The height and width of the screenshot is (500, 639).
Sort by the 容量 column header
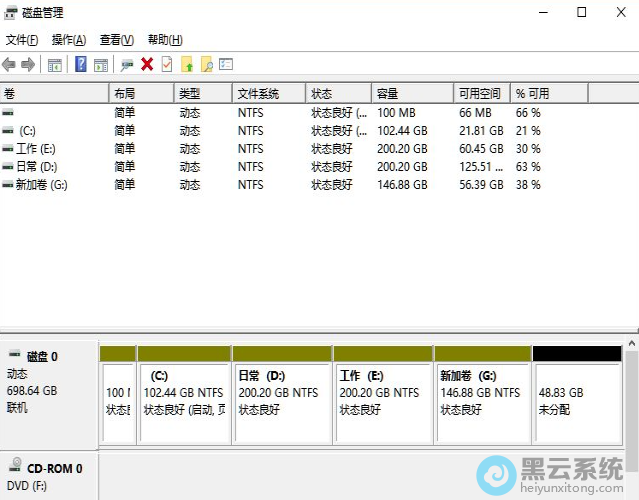[x=387, y=93]
